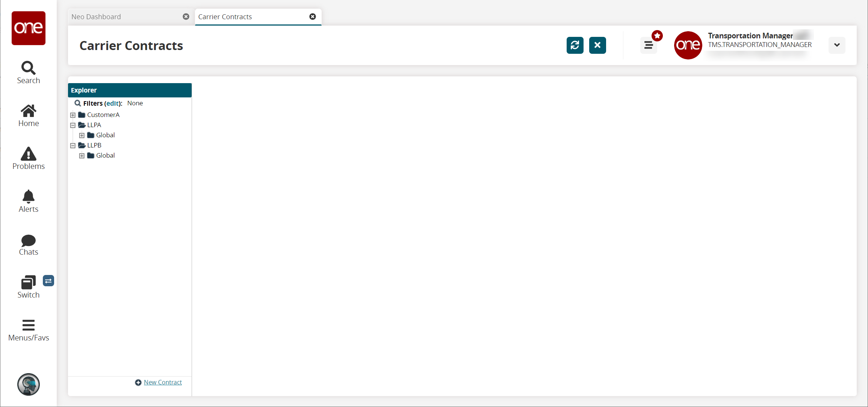Click the refresh/sync icon button
Image resolution: width=868 pixels, height=407 pixels.
(x=575, y=45)
